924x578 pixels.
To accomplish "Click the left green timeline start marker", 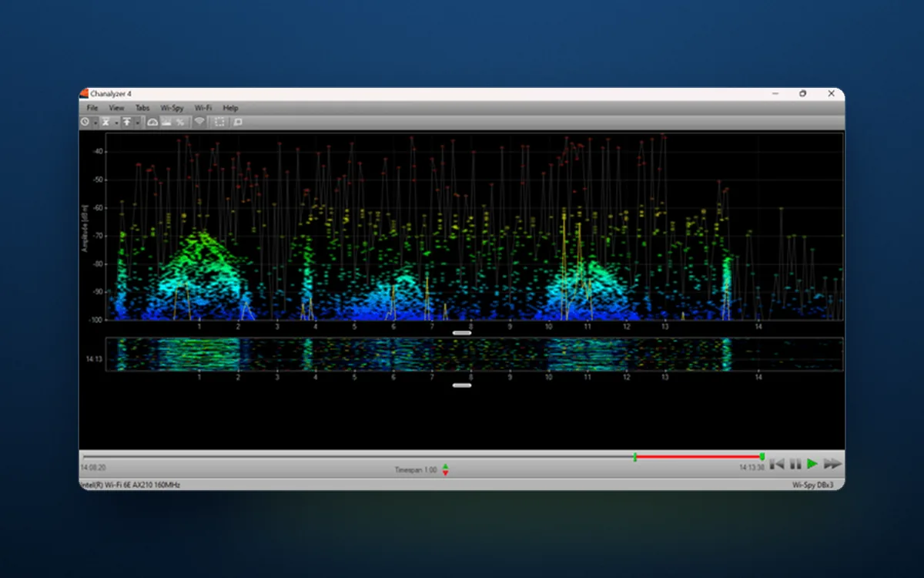I will [x=634, y=457].
